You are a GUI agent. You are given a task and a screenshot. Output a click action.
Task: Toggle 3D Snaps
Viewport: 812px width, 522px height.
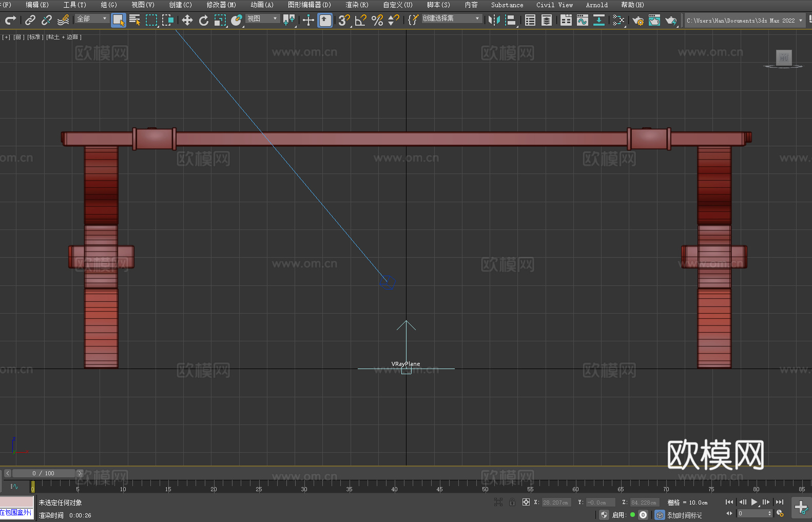point(344,20)
